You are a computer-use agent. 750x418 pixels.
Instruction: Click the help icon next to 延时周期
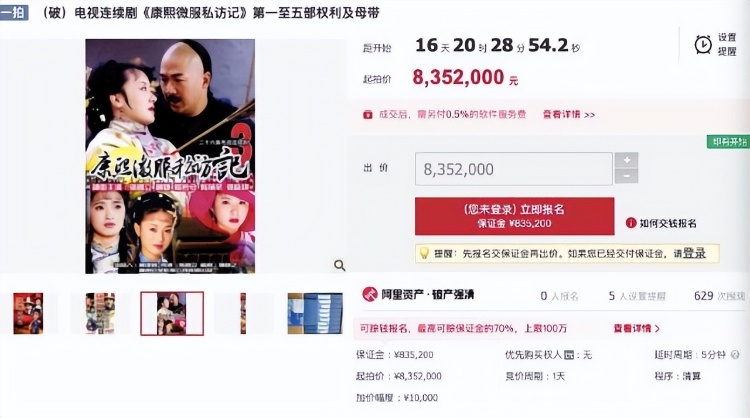(x=735, y=355)
